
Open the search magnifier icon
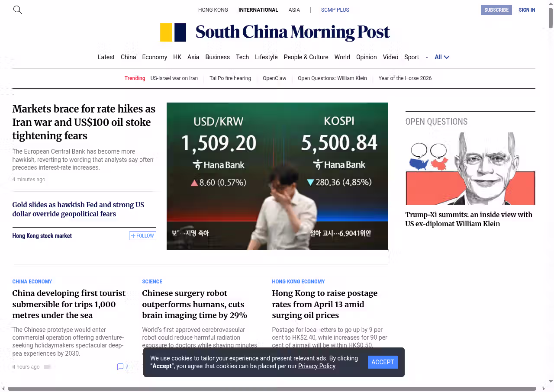pos(17,10)
